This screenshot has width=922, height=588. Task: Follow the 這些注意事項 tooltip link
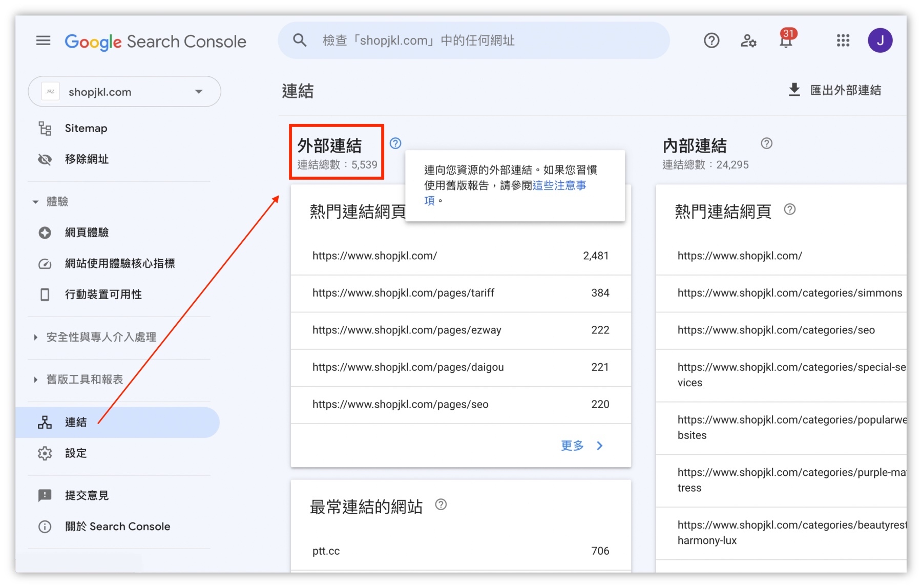point(559,185)
